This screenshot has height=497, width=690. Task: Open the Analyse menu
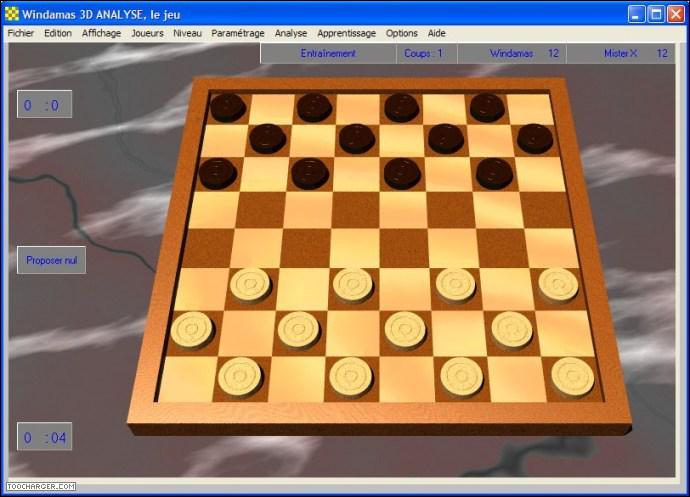tap(291, 33)
